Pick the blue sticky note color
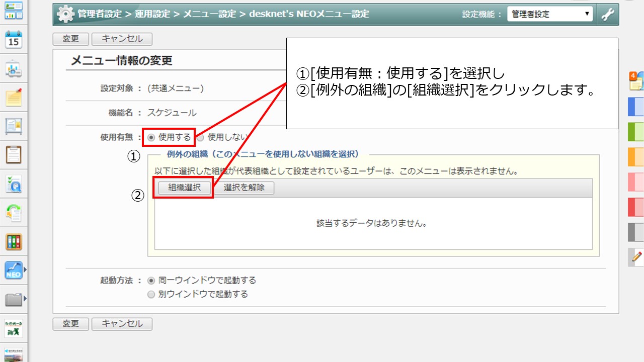Viewport: 644px width, 362px height. click(636, 107)
